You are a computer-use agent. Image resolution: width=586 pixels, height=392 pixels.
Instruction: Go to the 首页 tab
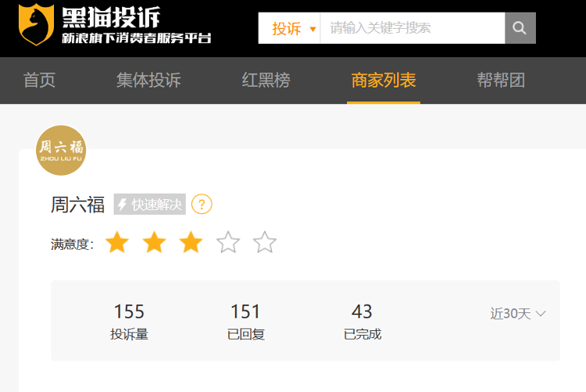tap(39, 80)
